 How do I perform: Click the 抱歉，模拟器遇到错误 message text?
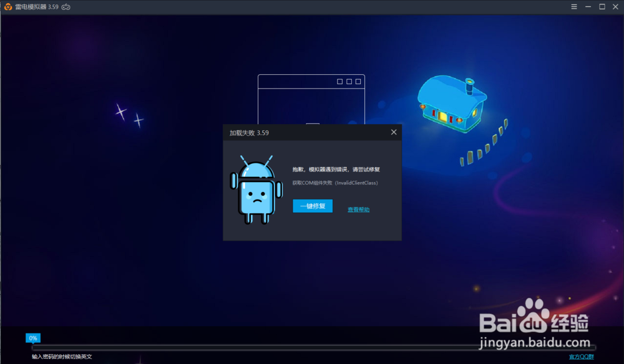click(336, 170)
